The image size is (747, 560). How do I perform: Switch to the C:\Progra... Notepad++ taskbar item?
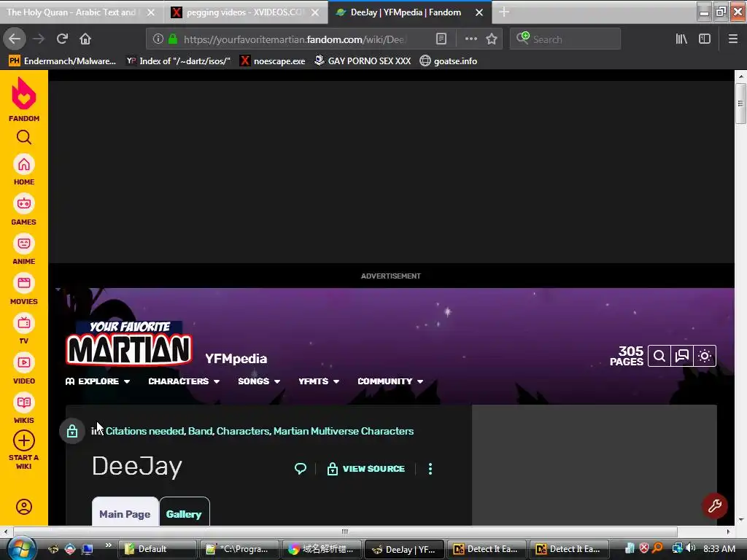239,549
